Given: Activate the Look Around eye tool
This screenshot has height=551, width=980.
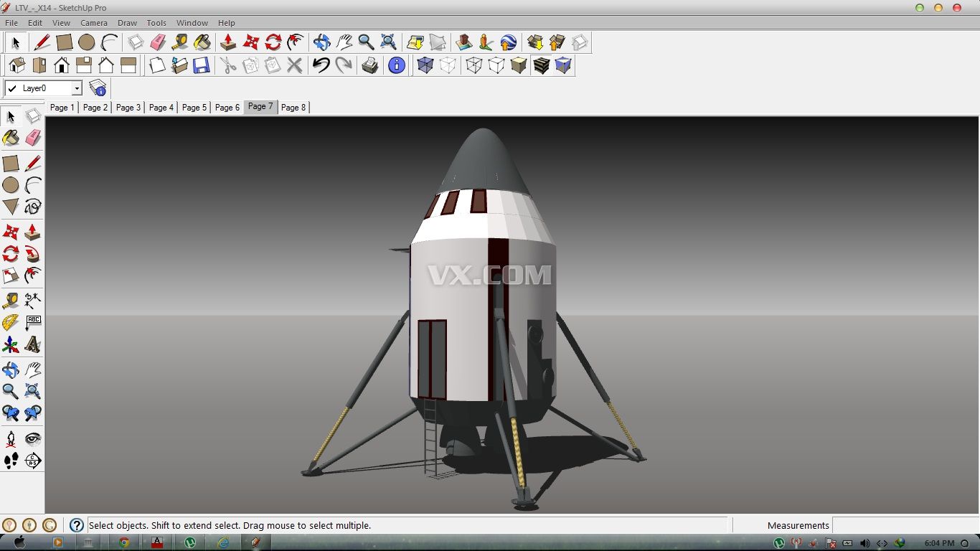Looking at the screenshot, I should tap(33, 438).
